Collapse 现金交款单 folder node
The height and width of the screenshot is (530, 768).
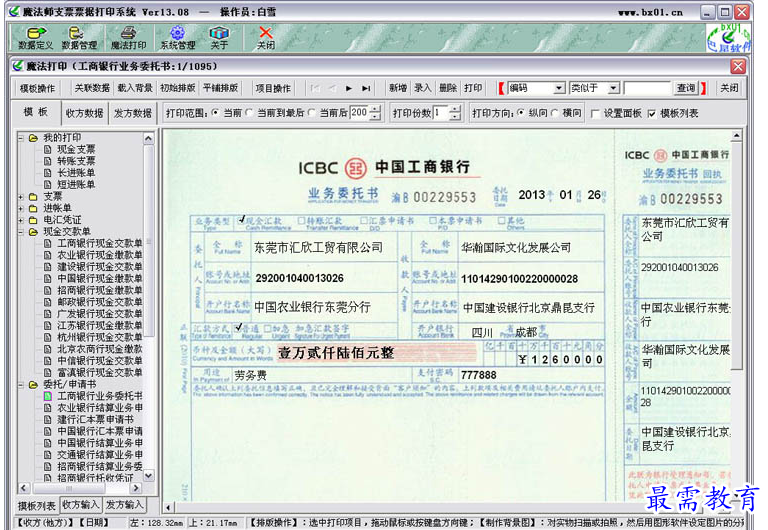[x=21, y=232]
